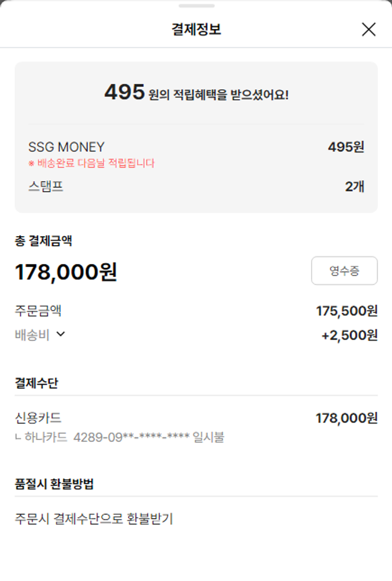
Task: Click the 2개 stamp count
Action: pyautogui.click(x=354, y=187)
